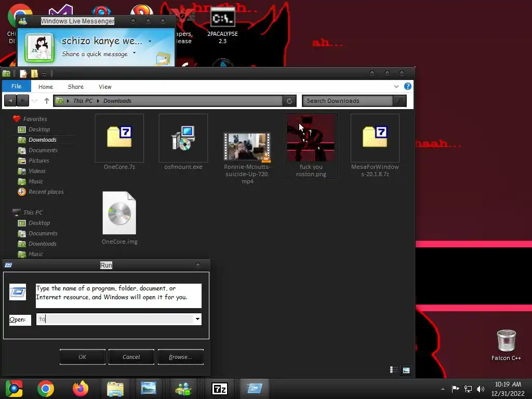This screenshot has width=532, height=399.
Task: Switch to details view layout
Action: pyautogui.click(x=394, y=370)
